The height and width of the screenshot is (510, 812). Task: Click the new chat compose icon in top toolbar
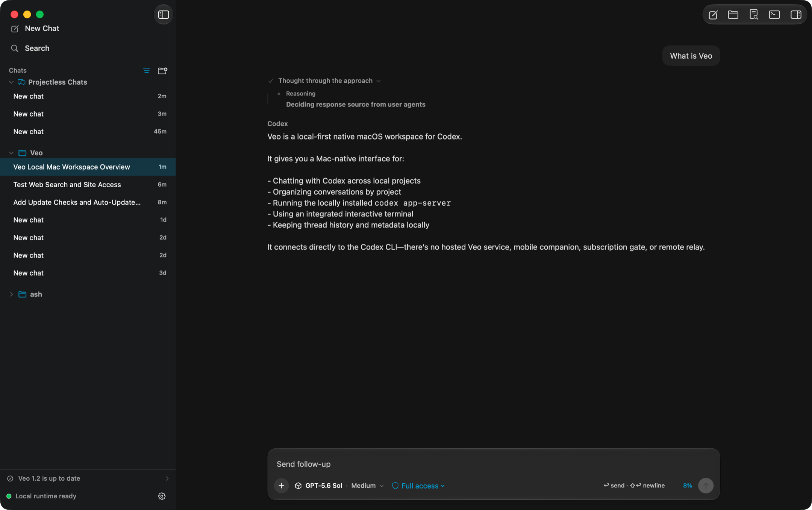coord(713,15)
